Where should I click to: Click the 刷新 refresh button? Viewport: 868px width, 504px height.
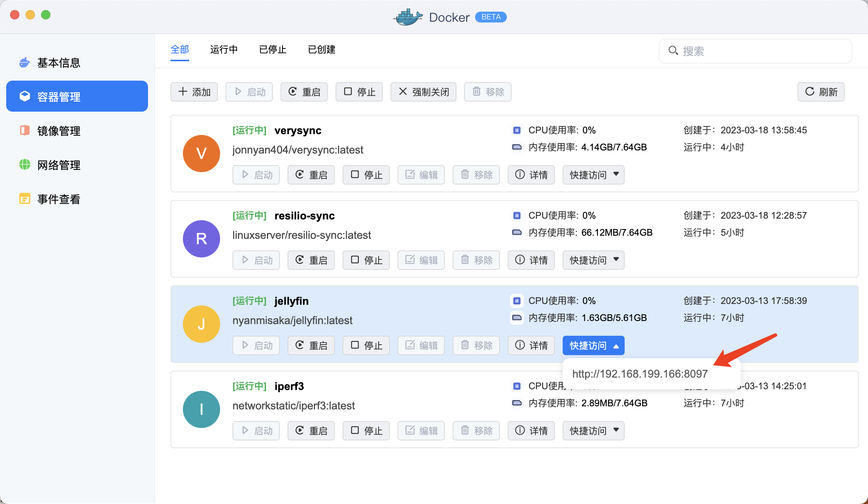pos(821,92)
